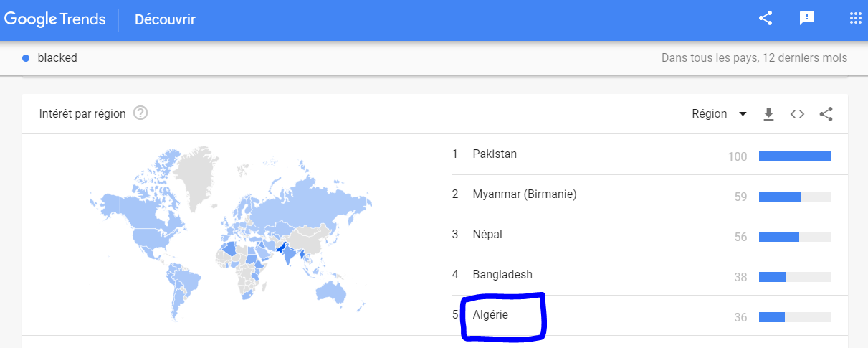Screen dimensions: 868x348
Task: Open the Google apps grid icon
Action: tap(855, 19)
